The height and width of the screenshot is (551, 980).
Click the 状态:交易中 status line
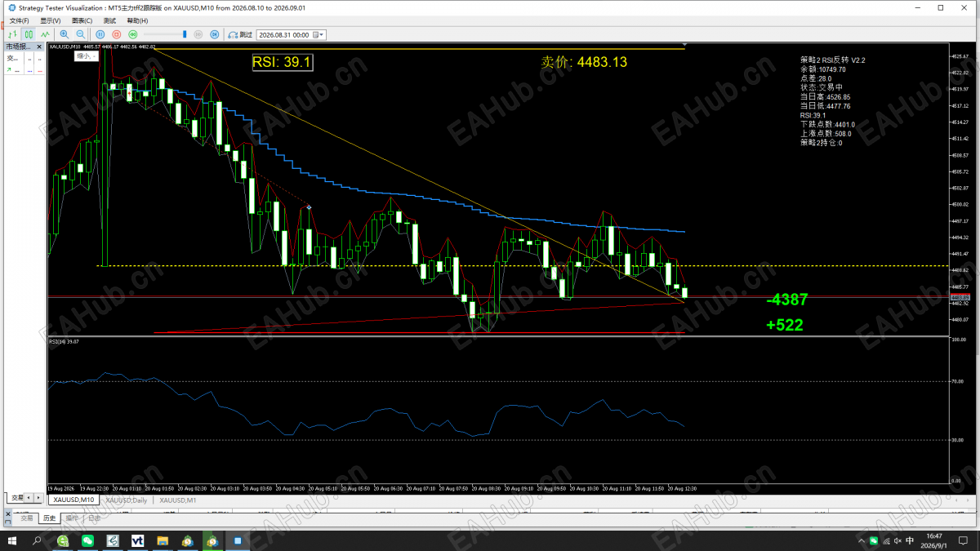(x=822, y=87)
